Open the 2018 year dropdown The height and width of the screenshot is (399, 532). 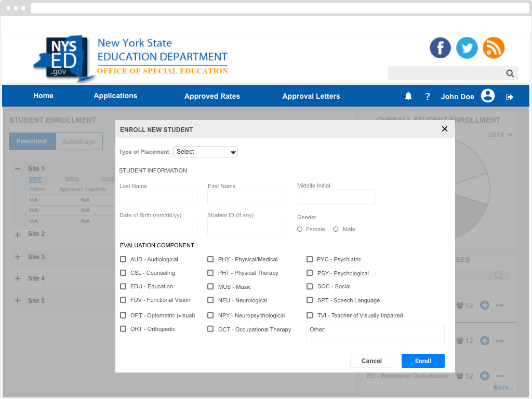tap(500, 135)
